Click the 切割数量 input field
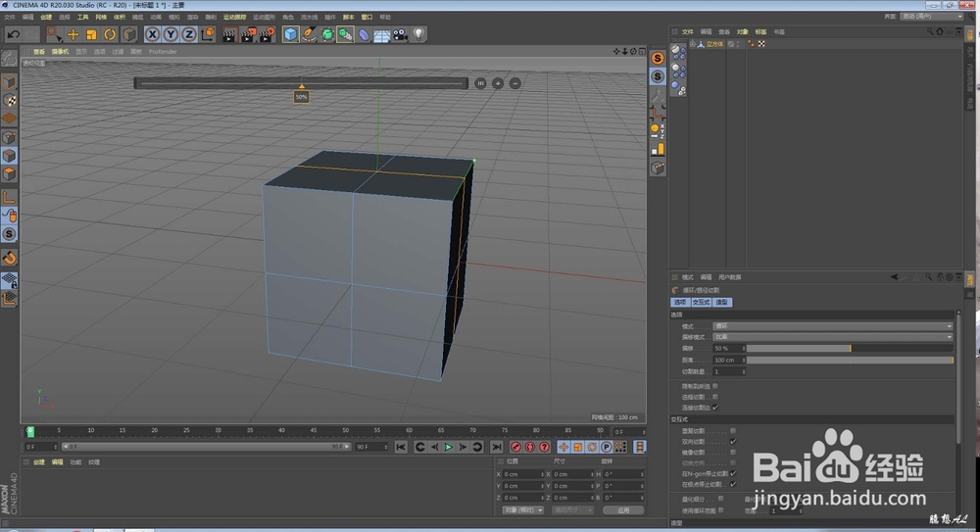The height and width of the screenshot is (532, 980). pyautogui.click(x=729, y=371)
